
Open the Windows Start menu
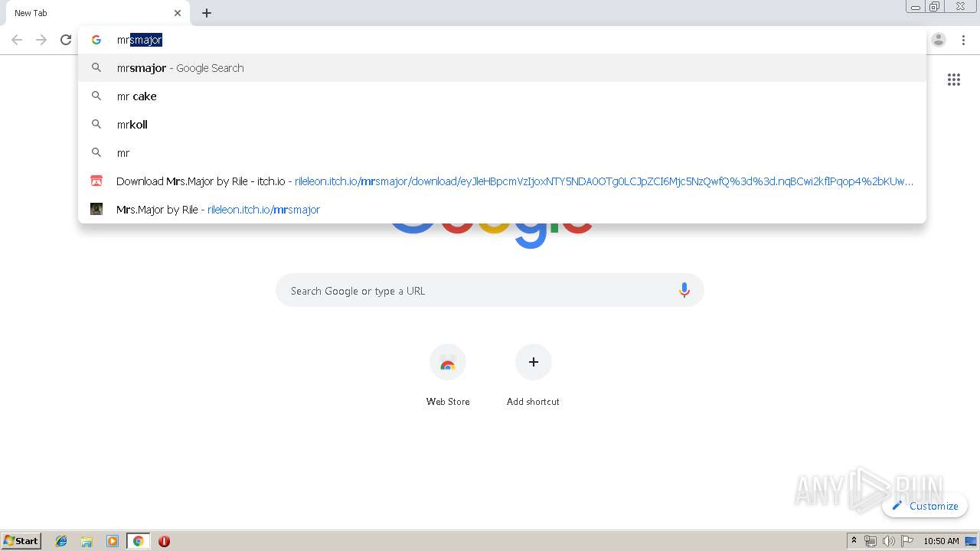point(21,541)
